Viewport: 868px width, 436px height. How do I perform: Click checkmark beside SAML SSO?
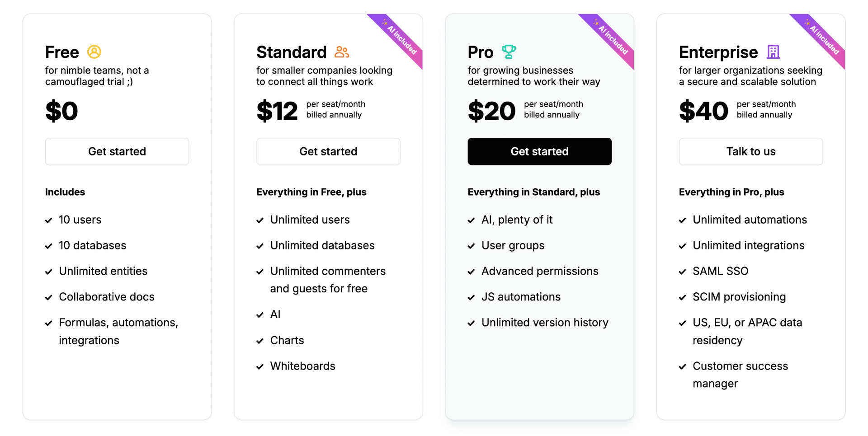click(683, 272)
